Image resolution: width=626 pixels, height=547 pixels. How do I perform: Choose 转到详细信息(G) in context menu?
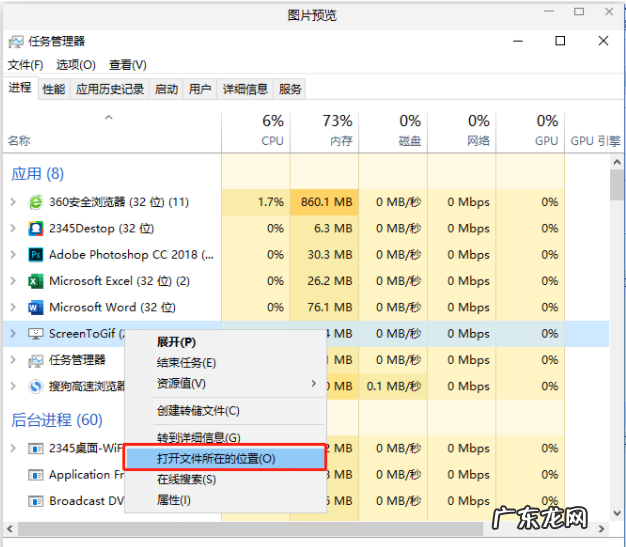pyautogui.click(x=226, y=438)
